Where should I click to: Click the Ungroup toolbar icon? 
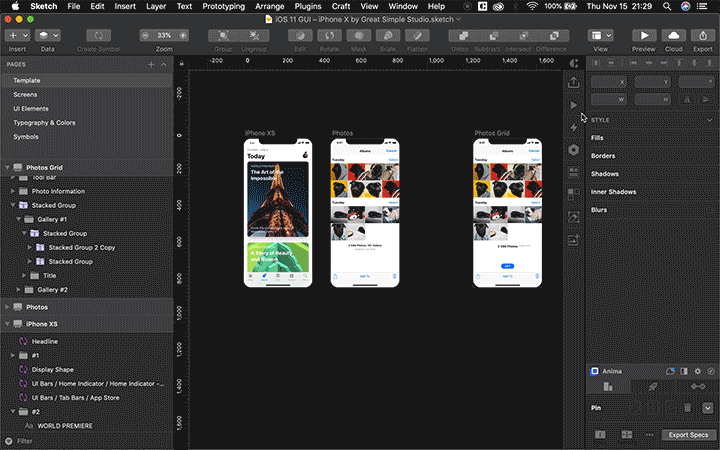254,35
